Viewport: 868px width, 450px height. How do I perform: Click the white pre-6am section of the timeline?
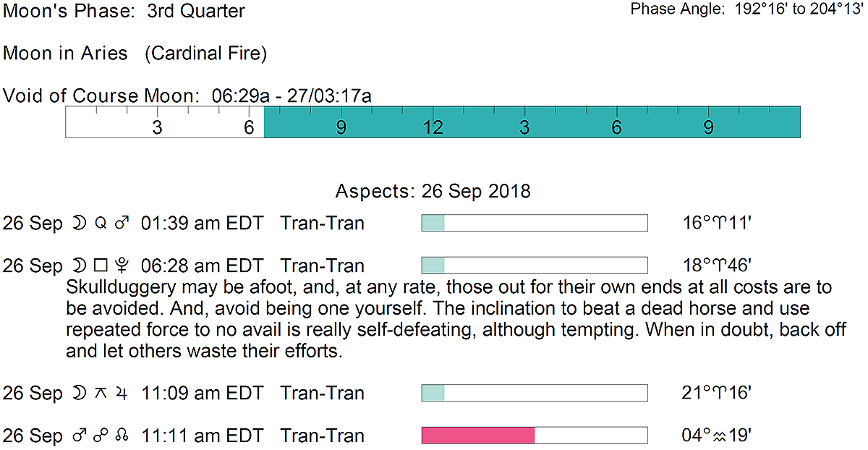coord(165,122)
